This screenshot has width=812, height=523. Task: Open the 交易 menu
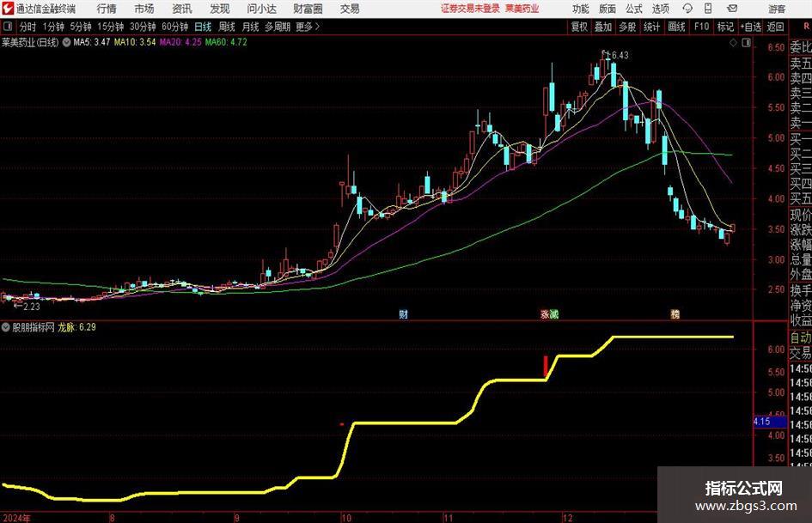point(350,9)
